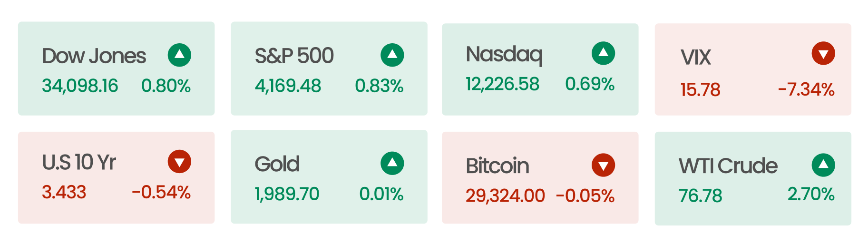
Task: Select the Nasdaq index title
Action: [504, 55]
